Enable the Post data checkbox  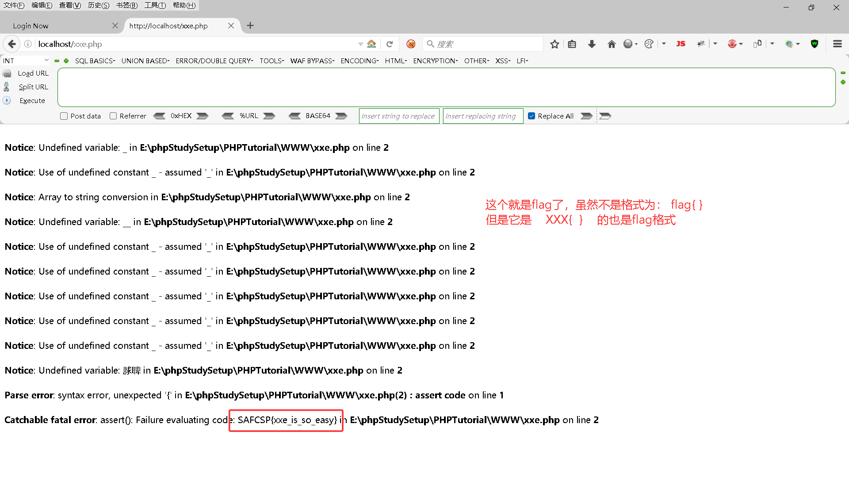(64, 116)
